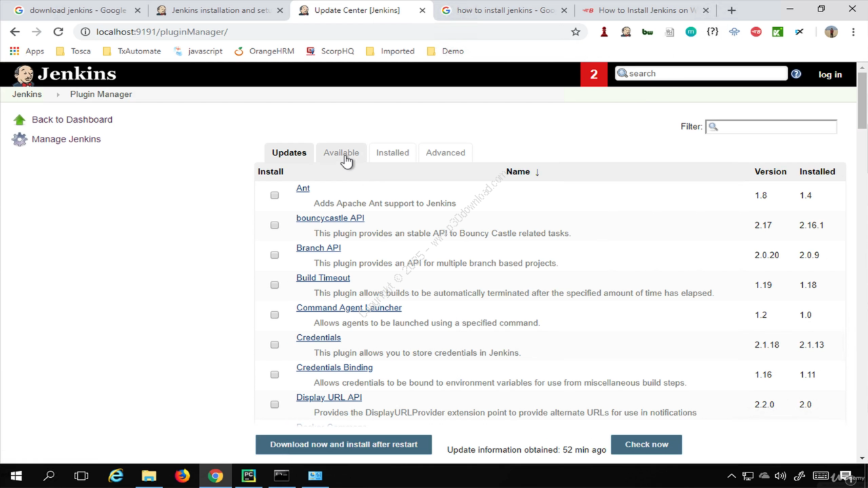This screenshot has width=868, height=488.
Task: Switch to the how to install jenkins tab
Action: click(503, 10)
